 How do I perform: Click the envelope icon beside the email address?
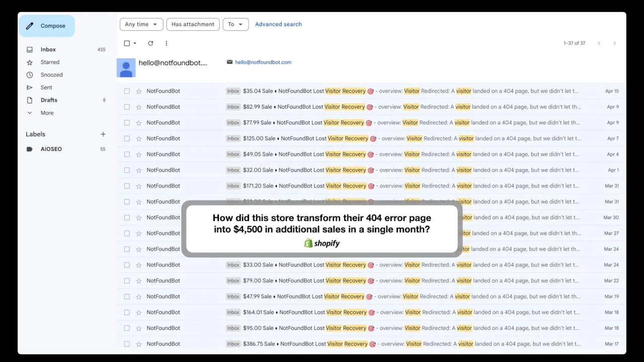[x=230, y=62]
